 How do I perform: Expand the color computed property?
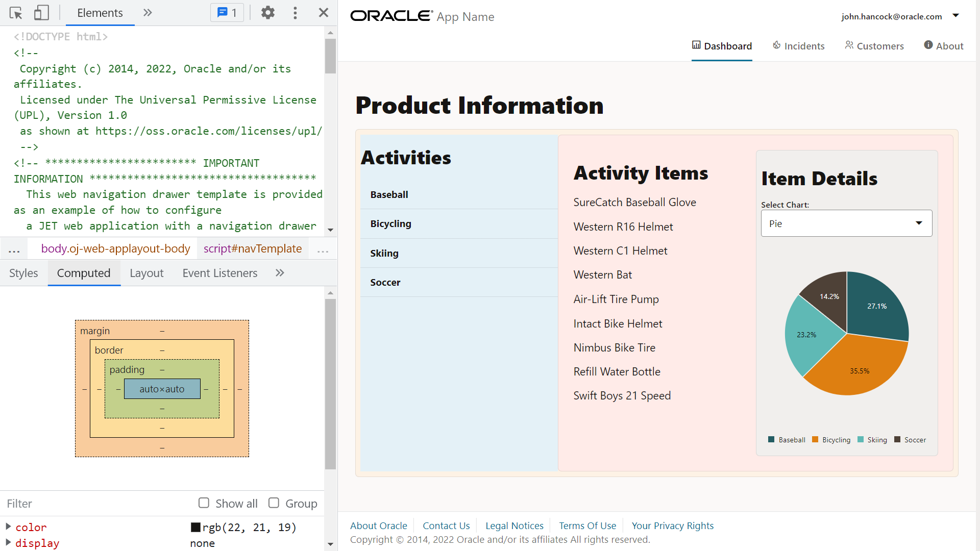(8, 526)
